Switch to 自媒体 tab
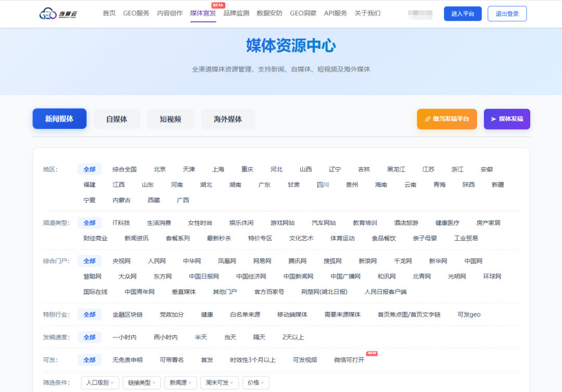The height and width of the screenshot is (392, 562). tap(117, 119)
